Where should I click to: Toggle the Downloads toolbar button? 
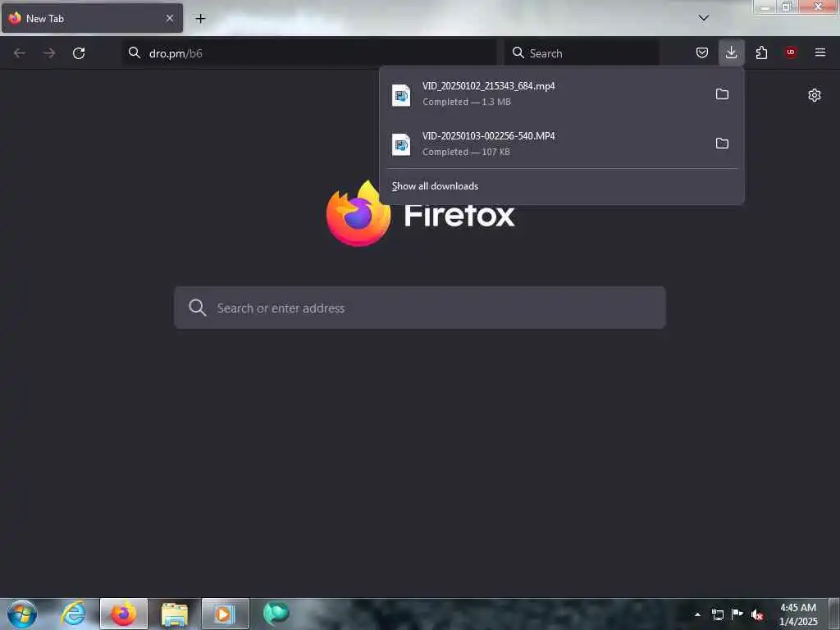(x=731, y=52)
